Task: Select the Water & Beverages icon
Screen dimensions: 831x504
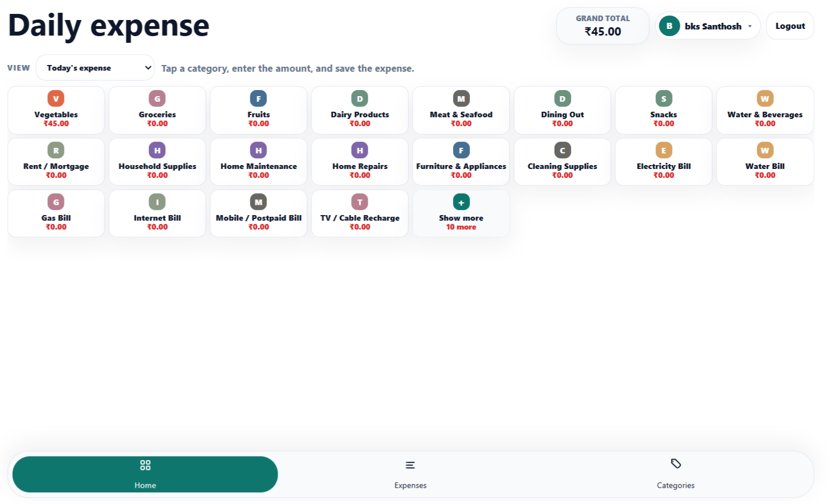Action: 765,98
